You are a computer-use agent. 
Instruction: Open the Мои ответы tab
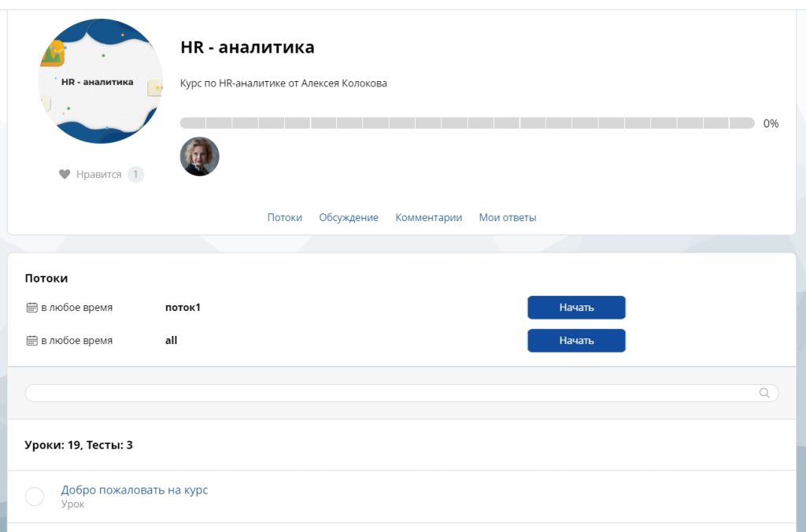508,217
